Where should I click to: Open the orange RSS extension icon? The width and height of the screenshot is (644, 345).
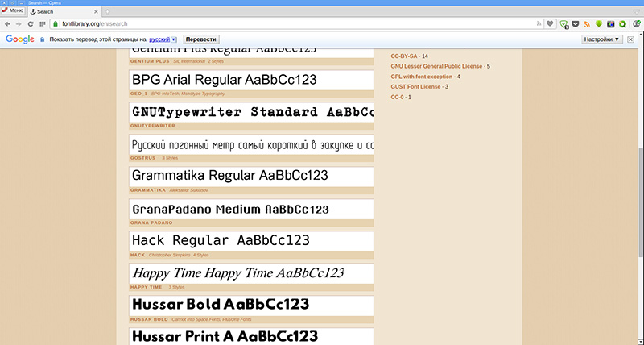coord(588,24)
